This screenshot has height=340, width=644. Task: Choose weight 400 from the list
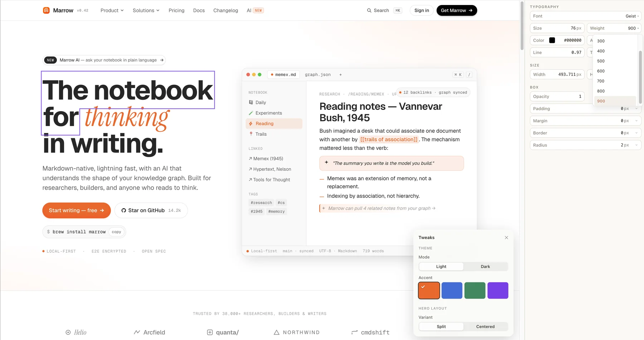(x=615, y=51)
